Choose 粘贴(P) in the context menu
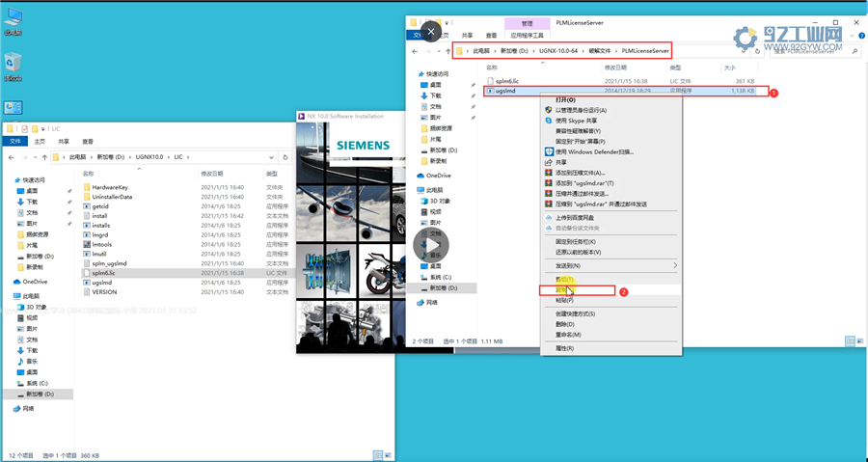Viewport: 868px width, 462px height. click(x=564, y=300)
